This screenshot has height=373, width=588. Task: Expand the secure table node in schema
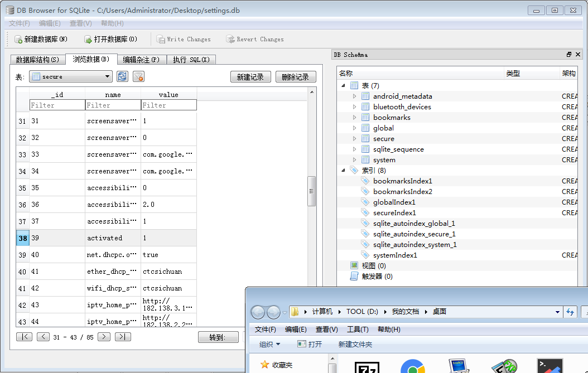(x=354, y=139)
